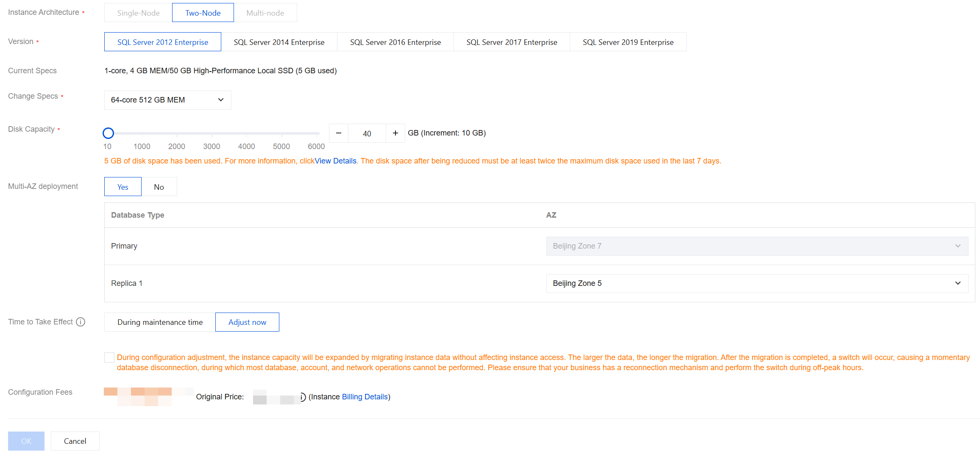The image size is (980, 454).
Task: Choose SQL Server 2016 Enterprise version
Action: pyautogui.click(x=395, y=42)
